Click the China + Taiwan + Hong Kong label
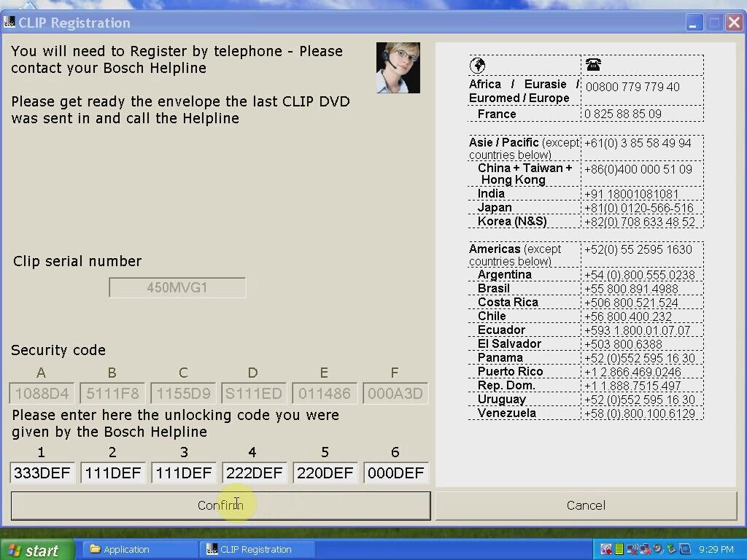Viewport: 747px width, 560px height. [524, 174]
